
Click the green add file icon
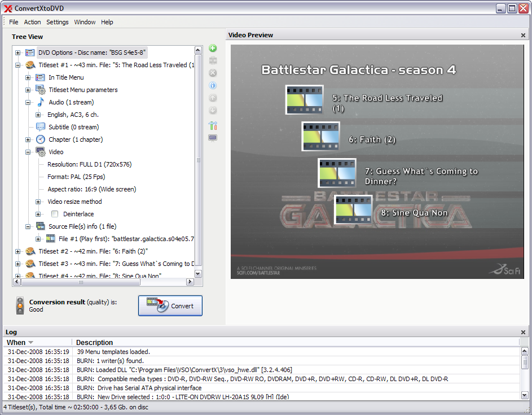213,48
